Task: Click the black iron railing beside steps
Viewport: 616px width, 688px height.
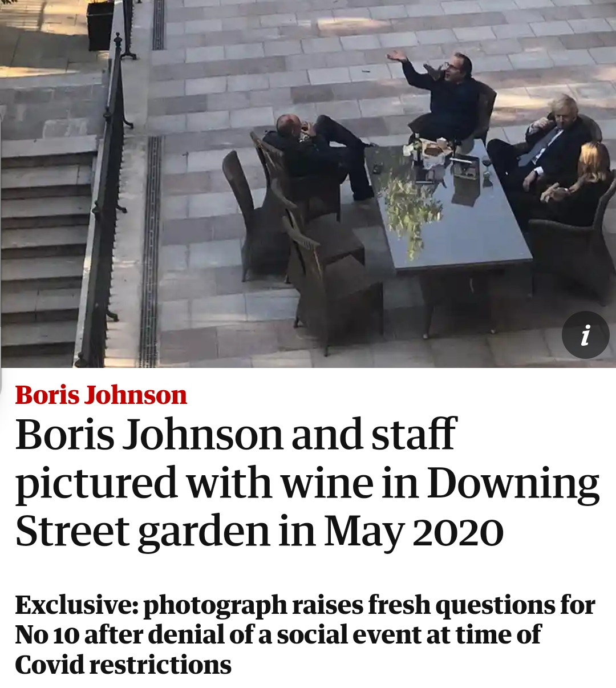Action: click(106, 200)
